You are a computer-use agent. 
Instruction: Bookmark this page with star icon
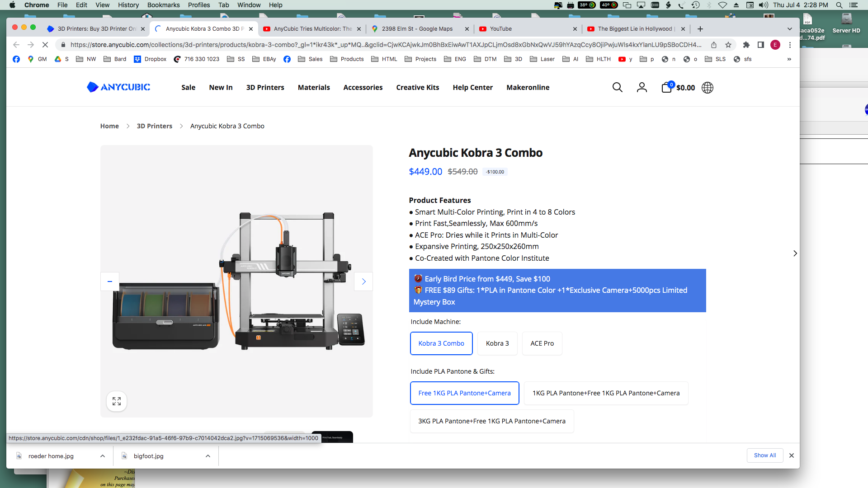coord(728,45)
